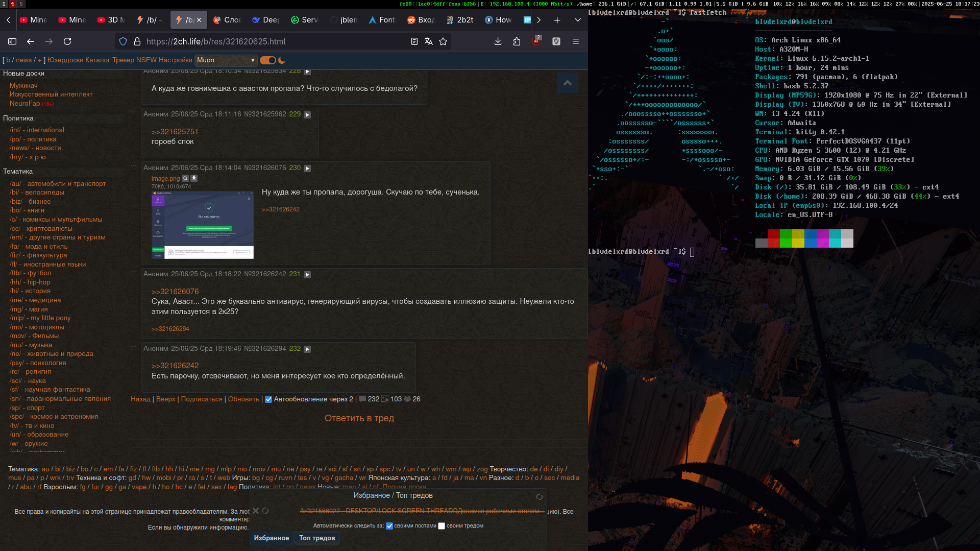Image resolution: width=980 pixels, height=551 pixels.
Task: Click the Подписаться link
Action: pyautogui.click(x=202, y=399)
